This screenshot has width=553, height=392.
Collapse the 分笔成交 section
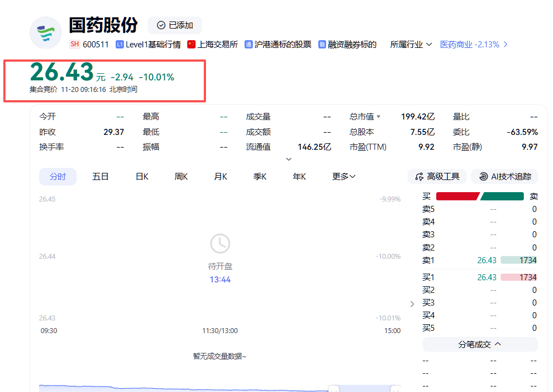tap(480, 345)
